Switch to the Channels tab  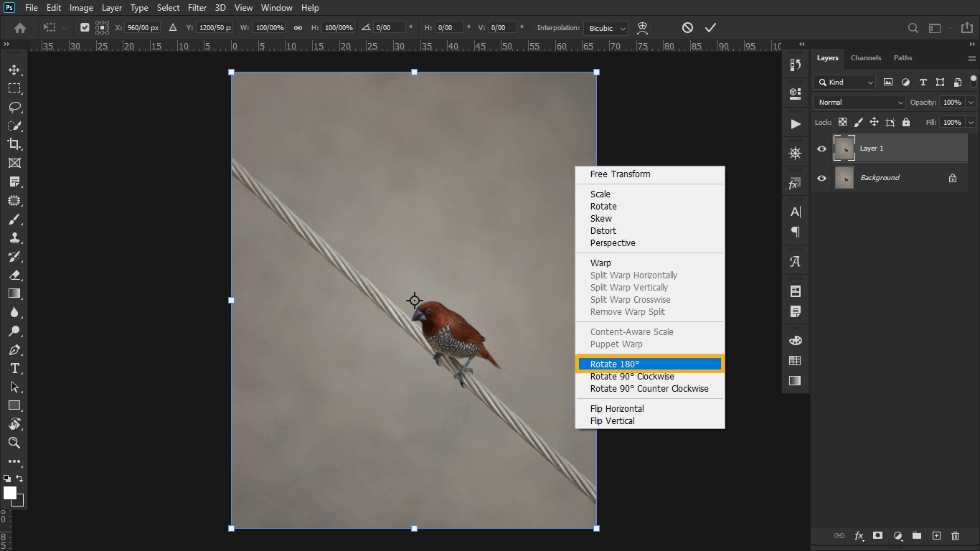click(865, 58)
